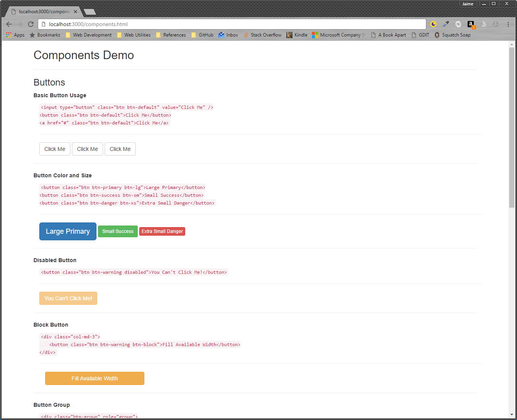Image resolution: width=517 pixels, height=420 pixels.
Task: Expand the References bookmarks folder
Action: tap(171, 35)
